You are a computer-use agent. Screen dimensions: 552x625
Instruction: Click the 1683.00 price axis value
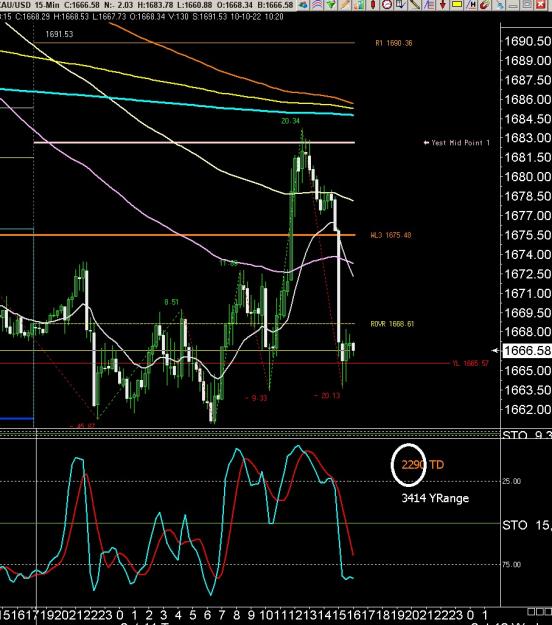tap(528, 138)
